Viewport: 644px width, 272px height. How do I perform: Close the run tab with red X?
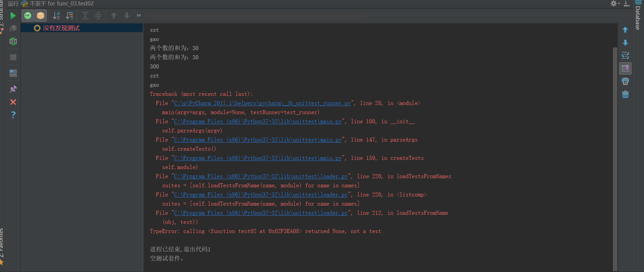13,102
